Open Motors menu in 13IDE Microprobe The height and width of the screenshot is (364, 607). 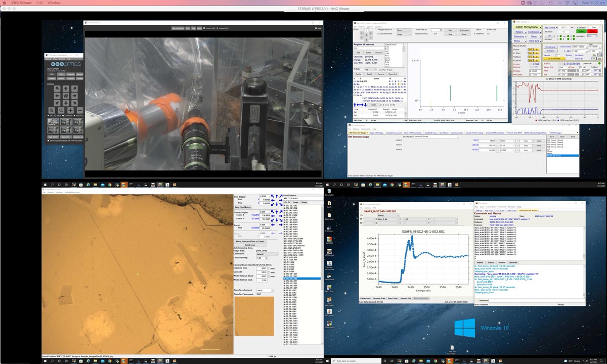pyautogui.click(x=521, y=32)
